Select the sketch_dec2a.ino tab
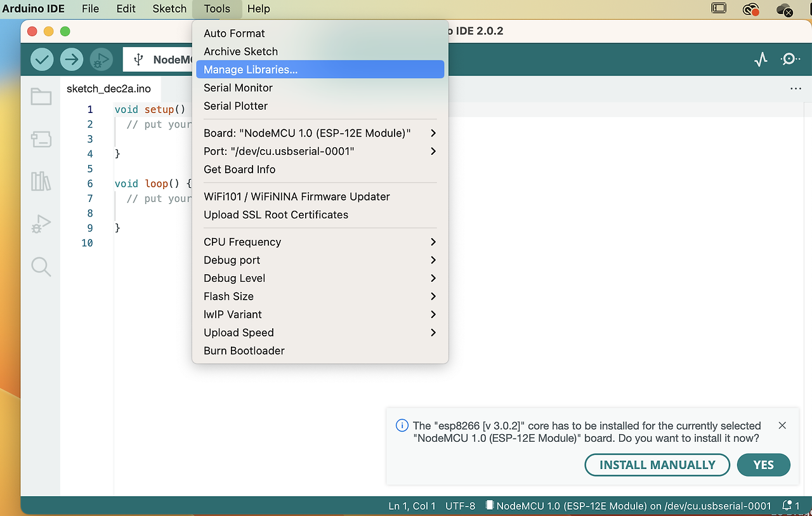The image size is (812, 516). click(108, 89)
